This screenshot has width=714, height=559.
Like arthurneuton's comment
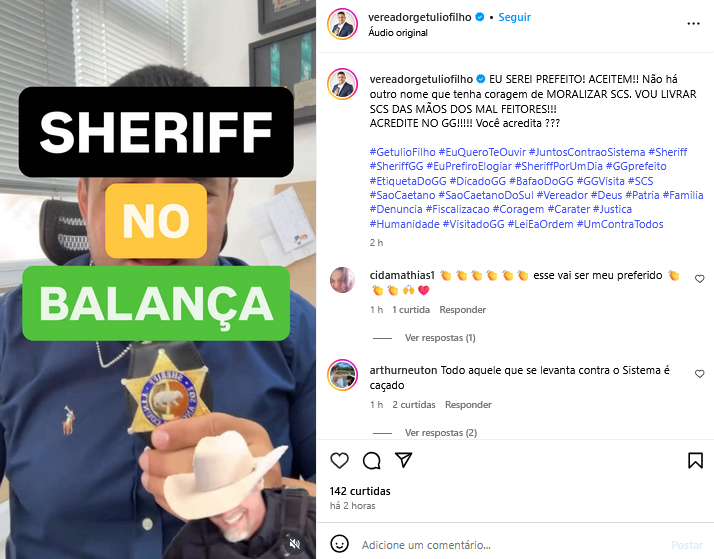coord(699,374)
